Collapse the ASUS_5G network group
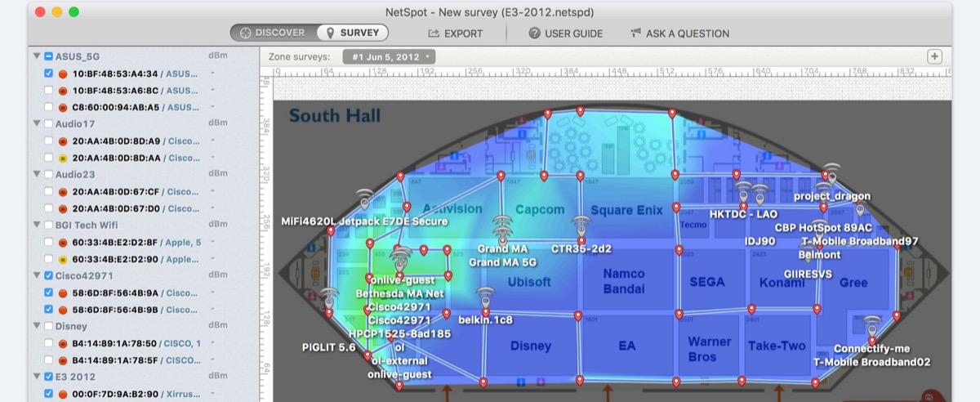The width and height of the screenshot is (980, 402). tap(37, 56)
